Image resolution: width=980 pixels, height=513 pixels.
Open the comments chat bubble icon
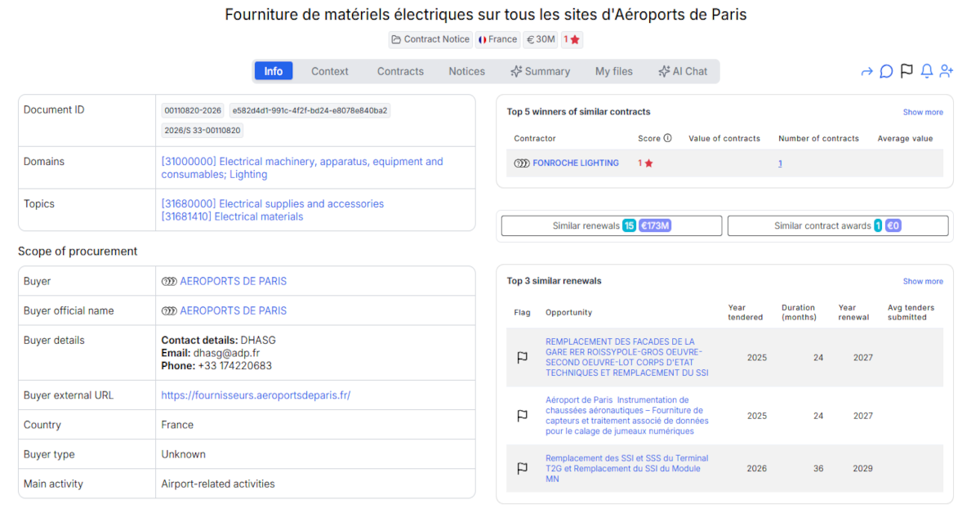coord(886,71)
